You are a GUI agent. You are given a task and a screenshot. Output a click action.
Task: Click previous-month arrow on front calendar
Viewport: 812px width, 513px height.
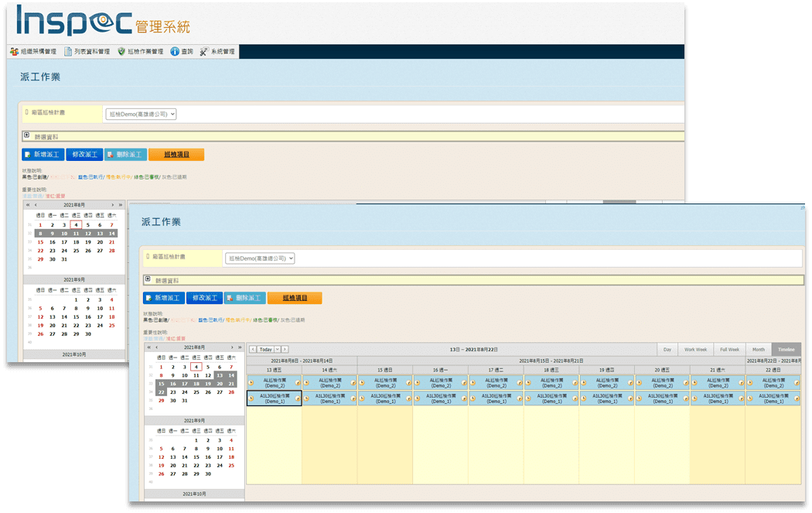(x=157, y=348)
